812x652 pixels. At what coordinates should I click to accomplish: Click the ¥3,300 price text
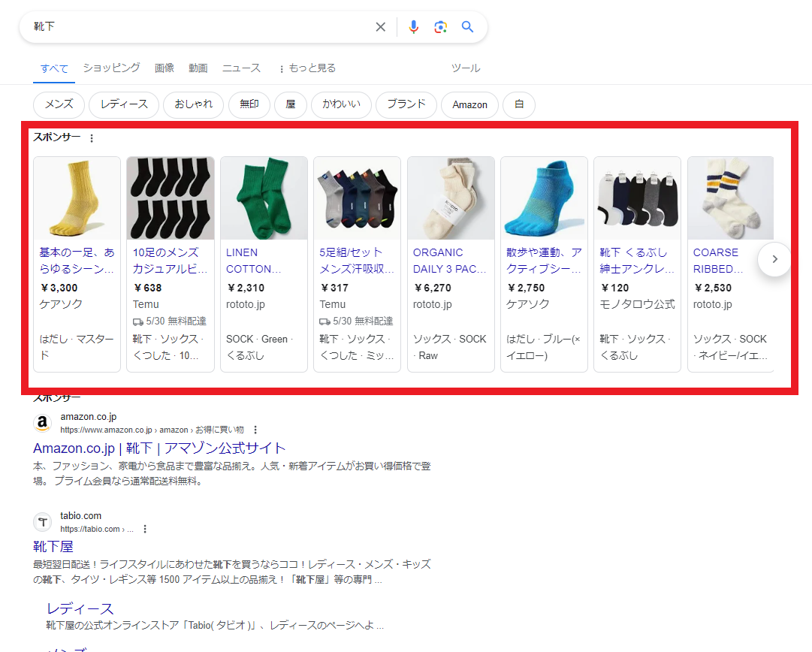[59, 288]
